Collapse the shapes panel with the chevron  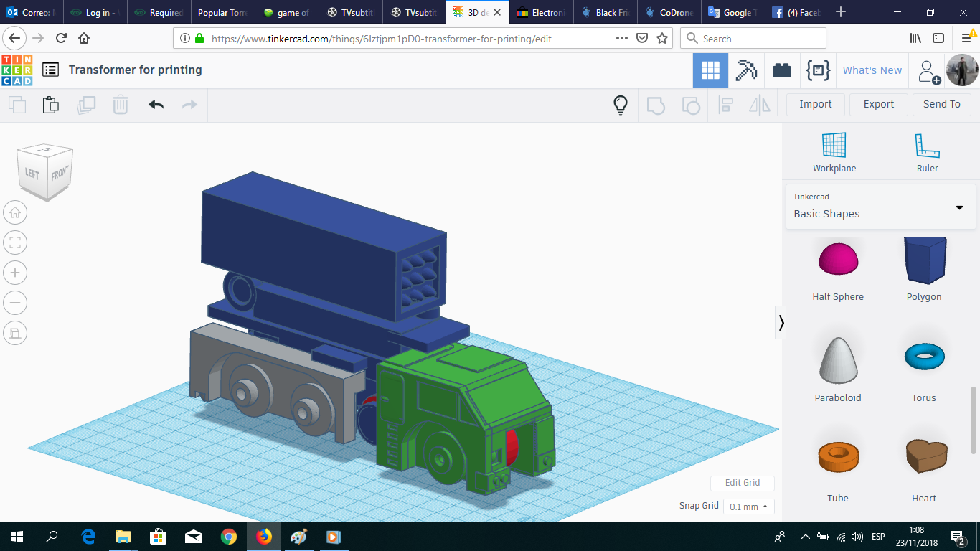click(781, 324)
